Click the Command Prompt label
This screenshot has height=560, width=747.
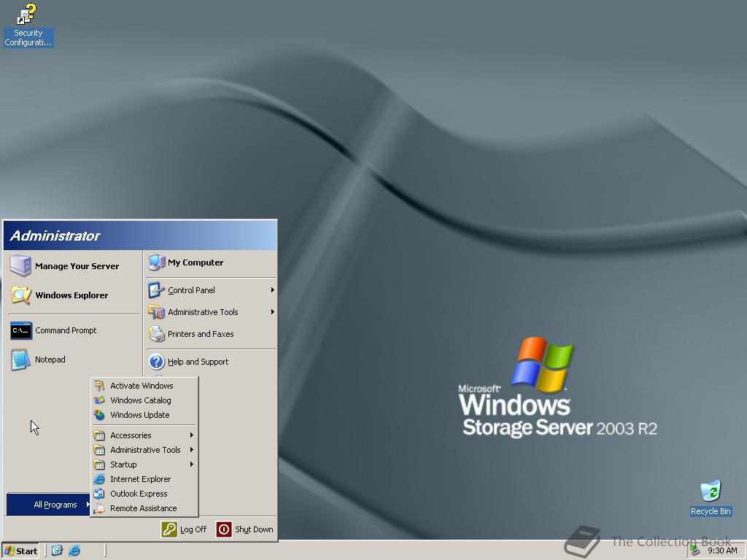point(66,330)
